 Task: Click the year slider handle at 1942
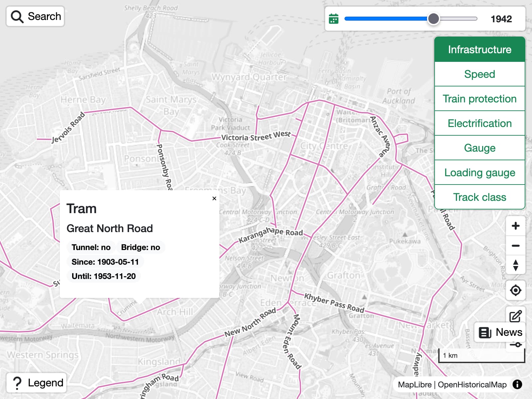coord(433,19)
